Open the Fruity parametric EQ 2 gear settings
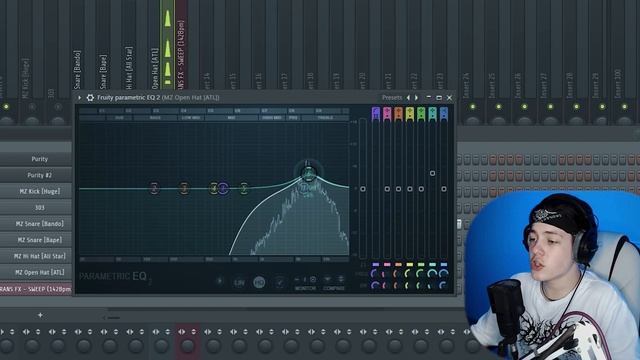 click(90, 98)
